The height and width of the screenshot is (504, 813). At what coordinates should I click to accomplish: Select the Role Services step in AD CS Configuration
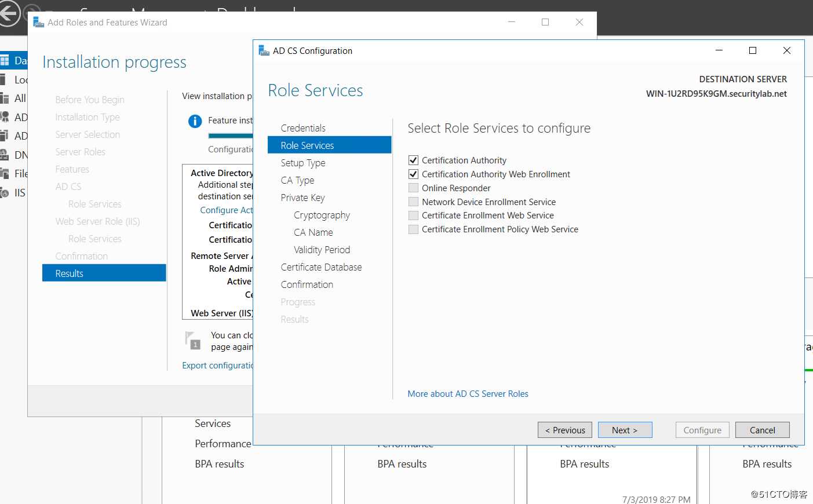click(x=330, y=145)
